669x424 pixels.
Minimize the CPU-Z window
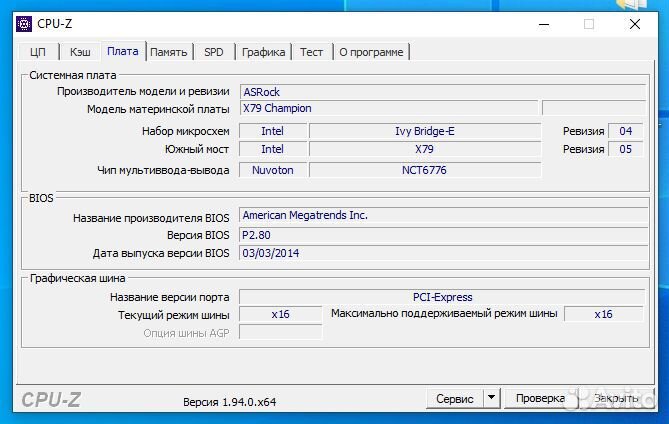(x=544, y=24)
